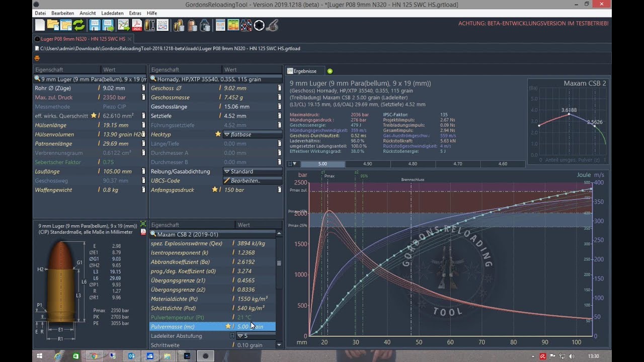Toggle unit for Geschossmasse
The image size is (644, 362).
pos(279,97)
